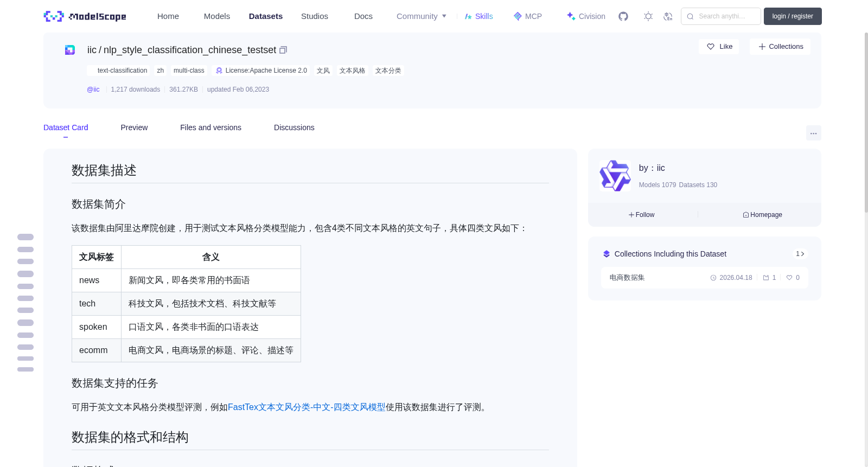Add dataset to Collections
868x467 pixels.
click(780, 47)
